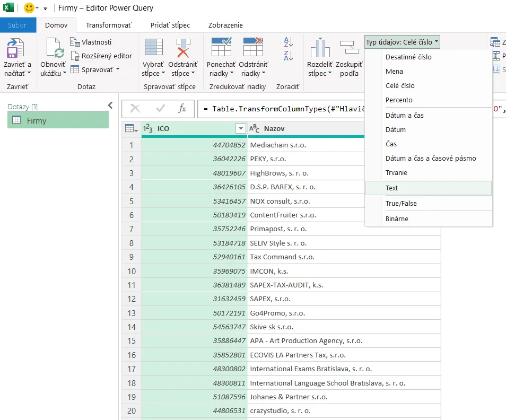Expand the Vybrať stĺpce dropdown arrow

[x=163, y=73]
